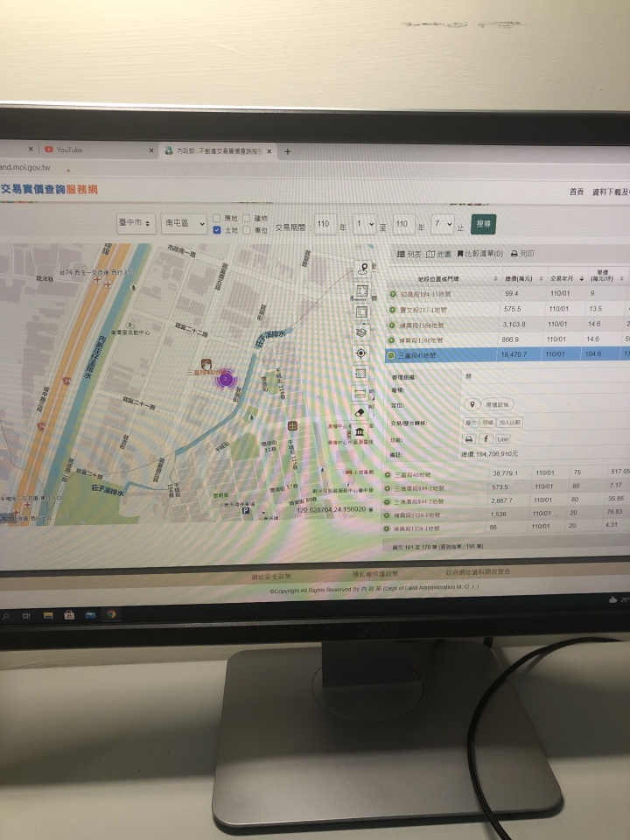Click the 首頁 home menu item
This screenshot has height=840, width=630.
pos(577,192)
